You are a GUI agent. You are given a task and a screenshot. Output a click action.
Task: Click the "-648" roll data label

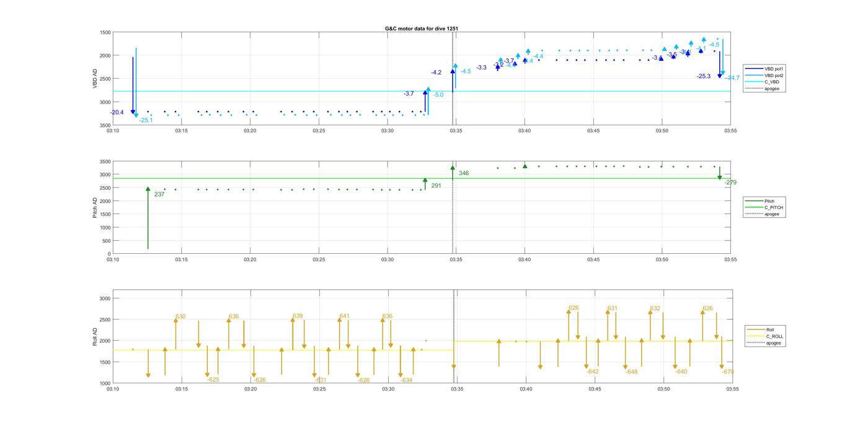point(631,372)
